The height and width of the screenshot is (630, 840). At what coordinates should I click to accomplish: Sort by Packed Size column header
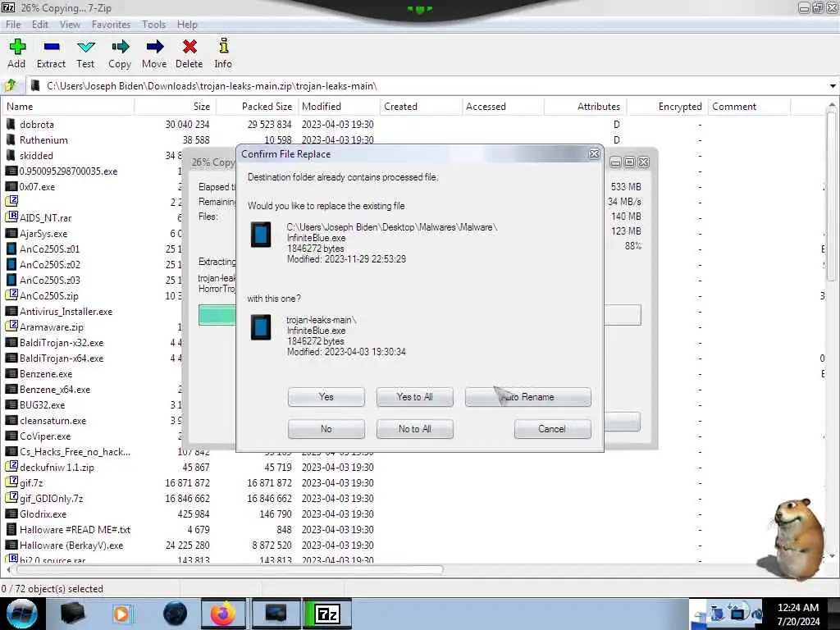click(257, 107)
